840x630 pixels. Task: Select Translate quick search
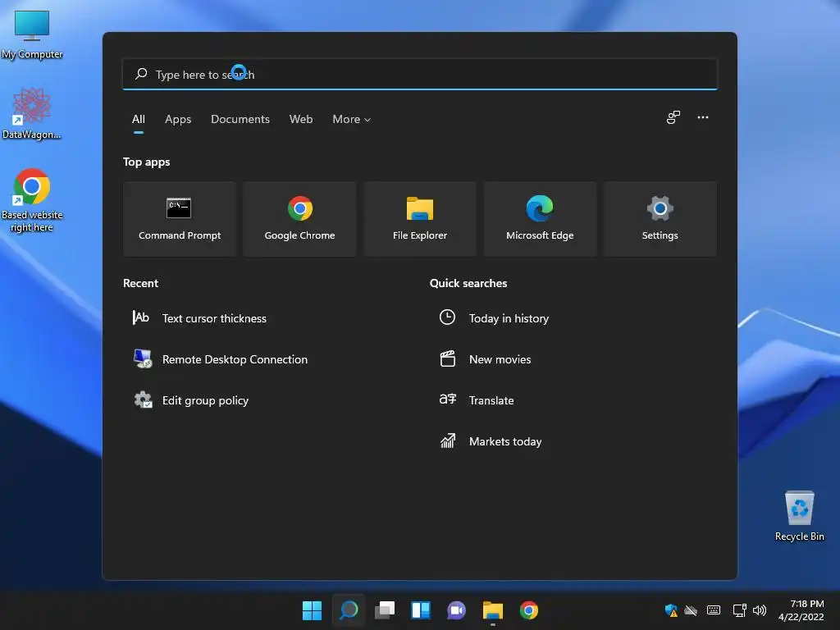pos(477,400)
